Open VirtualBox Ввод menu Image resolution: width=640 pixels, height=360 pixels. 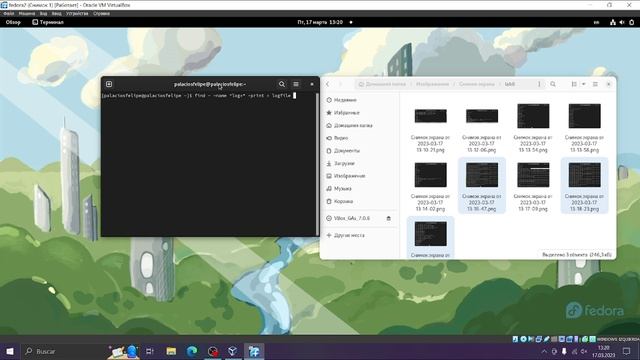coord(56,13)
